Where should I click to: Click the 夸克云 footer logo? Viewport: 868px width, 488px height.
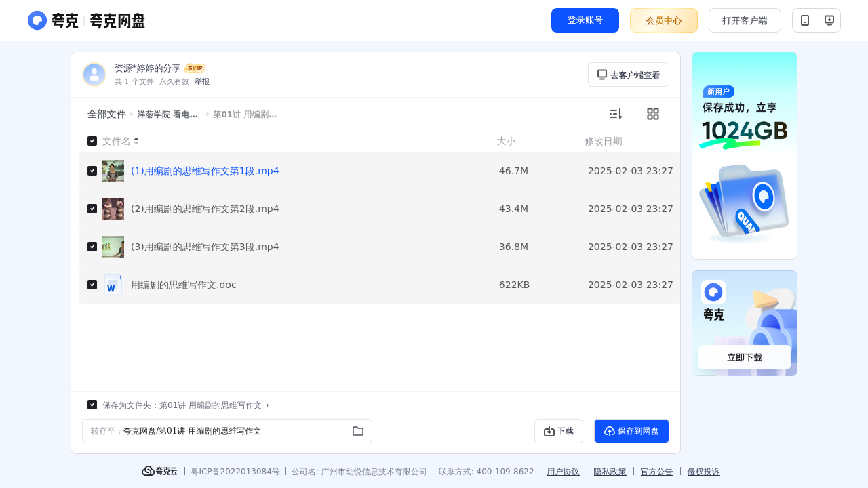pos(159,471)
